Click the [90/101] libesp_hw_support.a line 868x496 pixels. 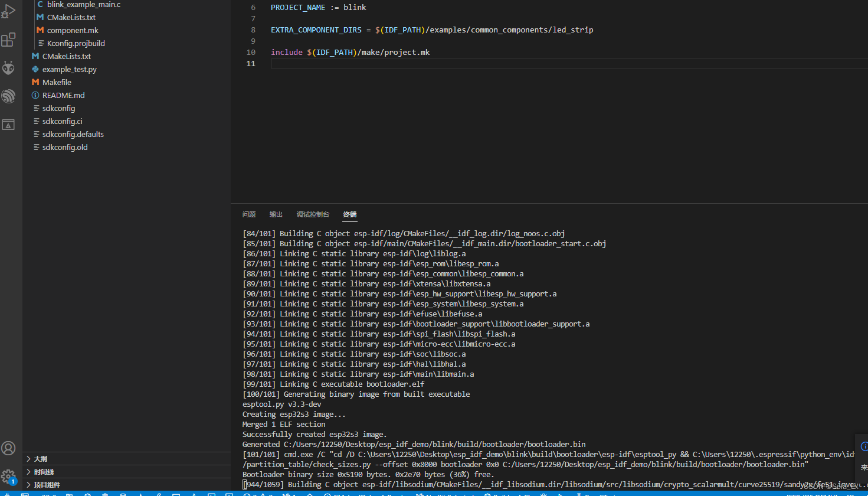[x=399, y=294]
